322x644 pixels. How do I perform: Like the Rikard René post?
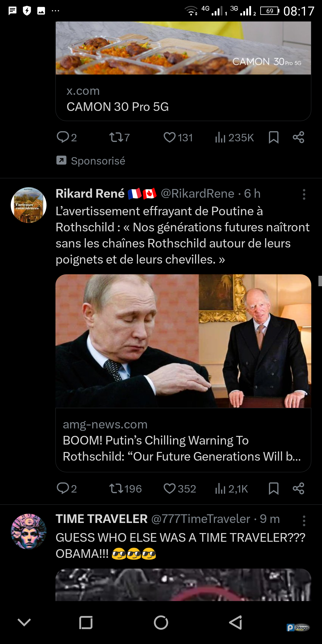(x=170, y=489)
